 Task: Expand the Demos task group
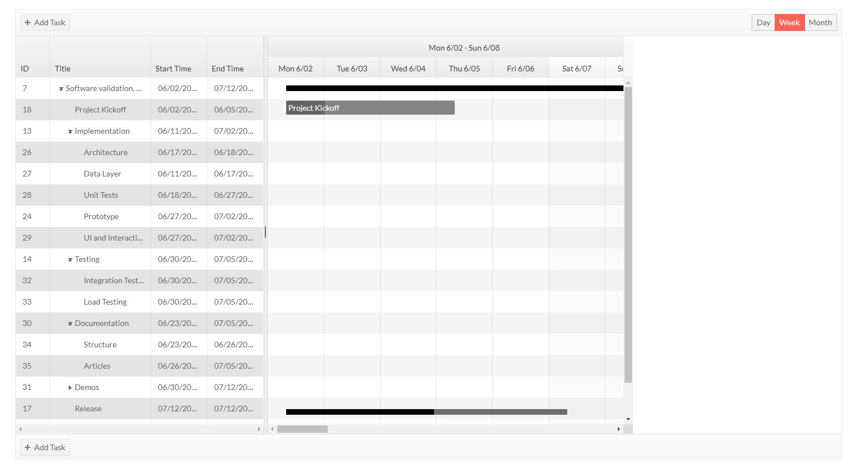coord(70,387)
